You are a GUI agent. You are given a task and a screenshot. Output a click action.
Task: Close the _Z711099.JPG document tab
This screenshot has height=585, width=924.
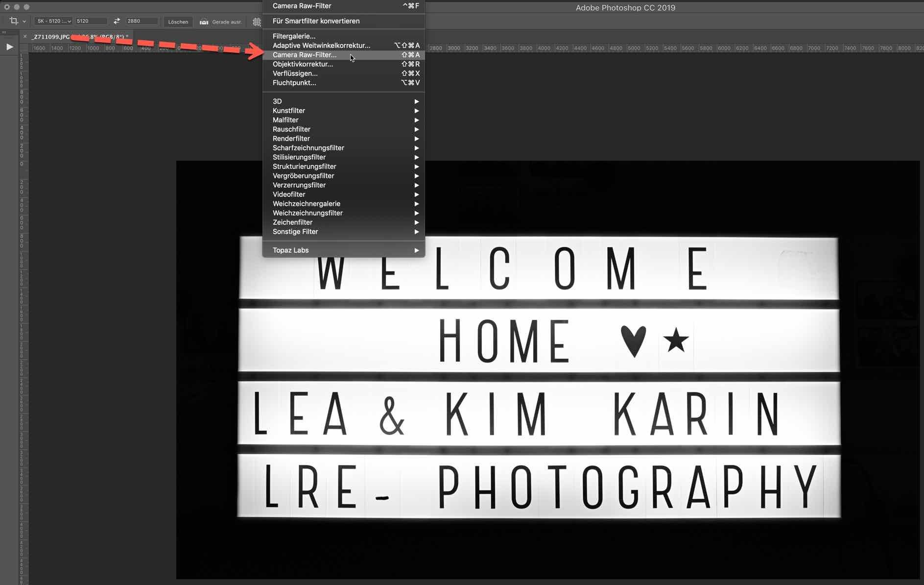pos(25,37)
